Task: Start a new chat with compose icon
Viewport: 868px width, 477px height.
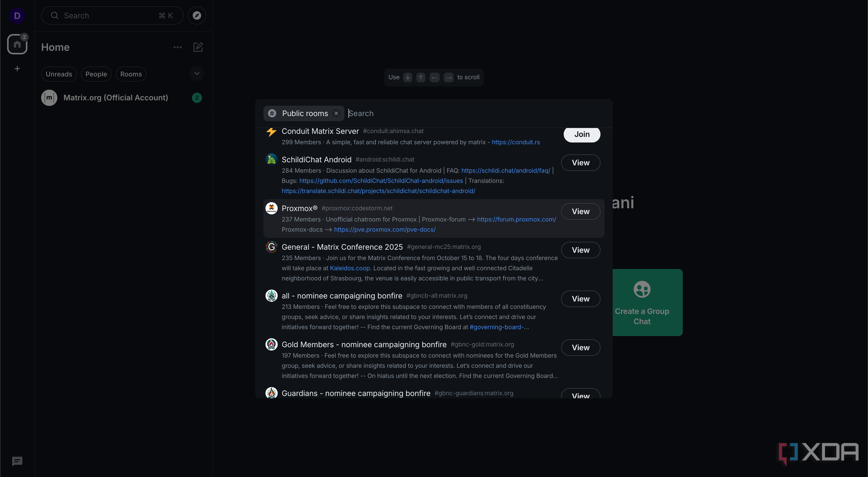Action: pos(198,47)
